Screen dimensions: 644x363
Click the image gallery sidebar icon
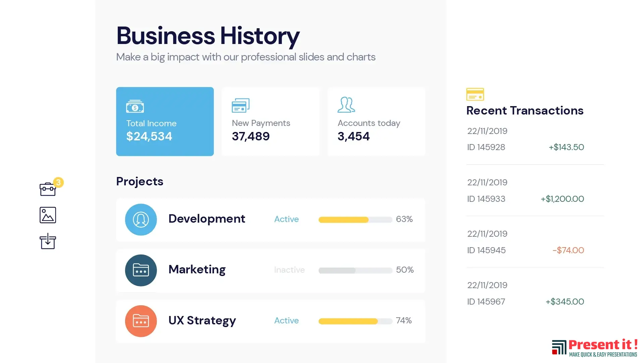[x=48, y=215]
